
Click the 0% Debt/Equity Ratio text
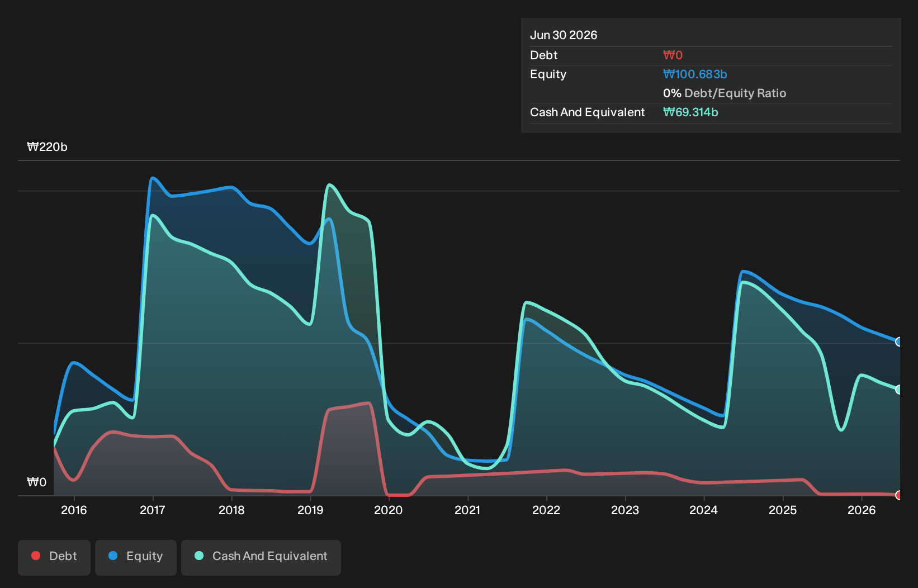pos(725,93)
